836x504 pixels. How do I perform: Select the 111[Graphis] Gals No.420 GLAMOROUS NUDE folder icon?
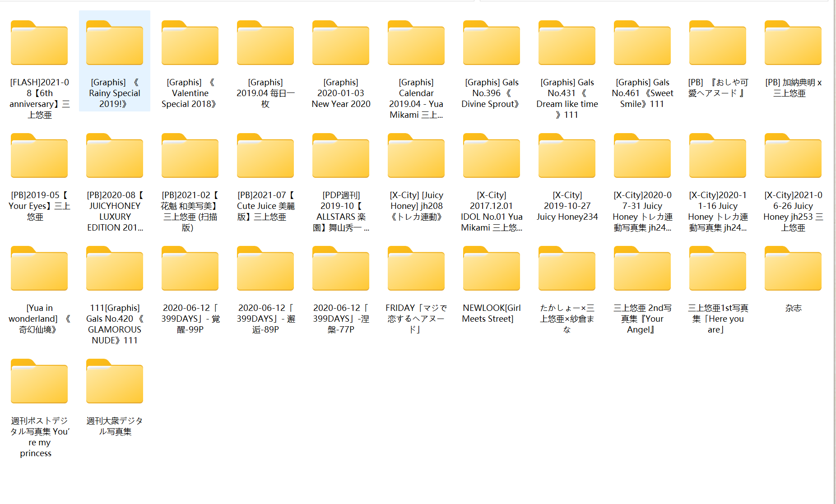[115, 268]
